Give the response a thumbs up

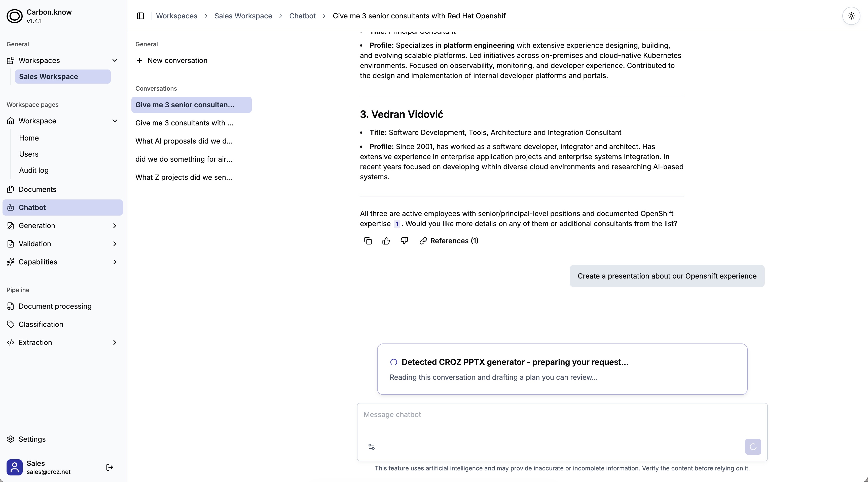386,241
